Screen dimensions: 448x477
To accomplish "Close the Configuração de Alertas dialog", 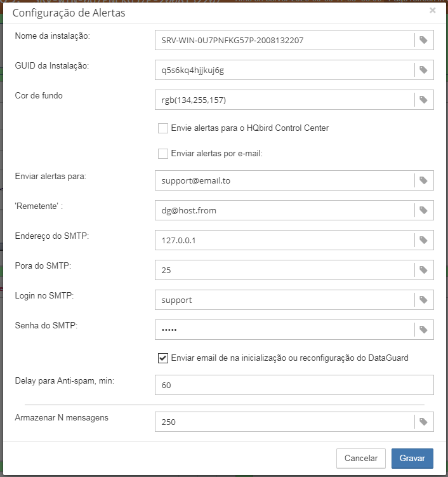I will tap(433, 11).
